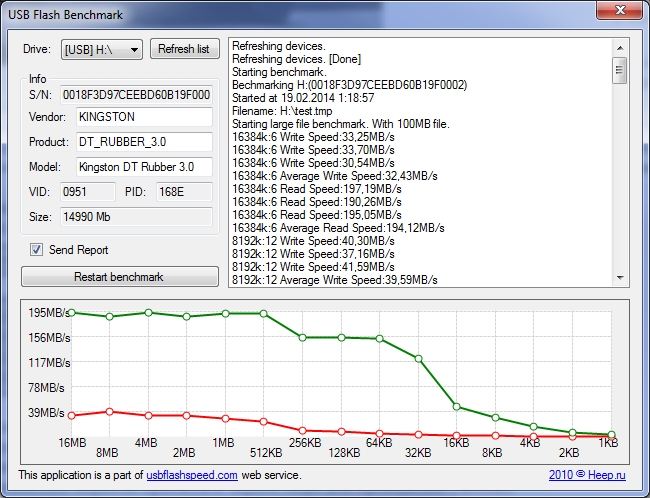Select log line 'Filename: H:\test.tmp'
The width and height of the screenshot is (650, 498).
click(282, 111)
